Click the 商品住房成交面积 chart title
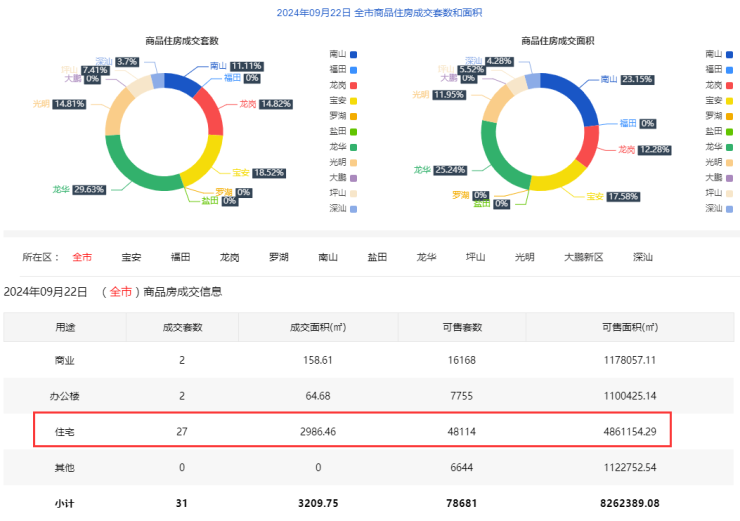The width and height of the screenshot is (740, 521). click(557, 41)
